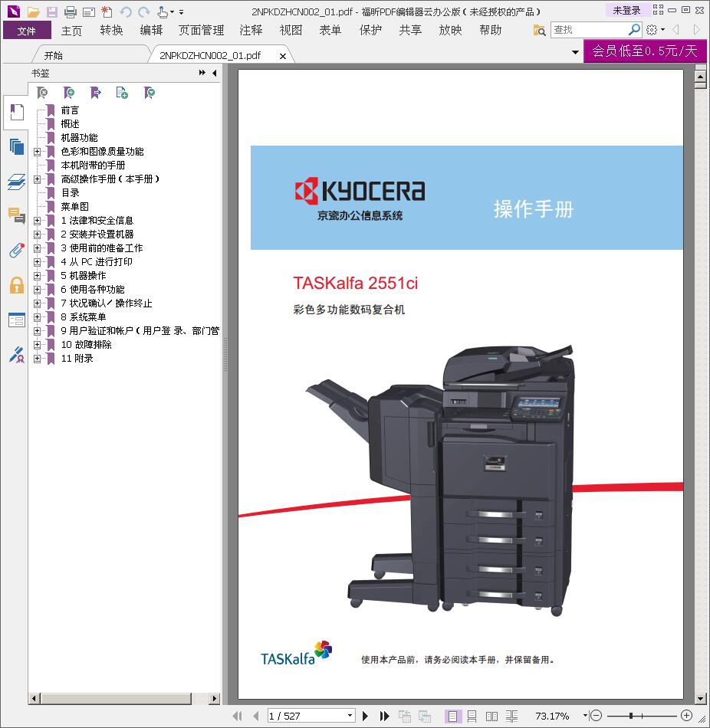Image resolution: width=710 pixels, height=728 pixels.
Task: Open the document tab list dropdown arrow
Action: pyautogui.click(x=575, y=52)
